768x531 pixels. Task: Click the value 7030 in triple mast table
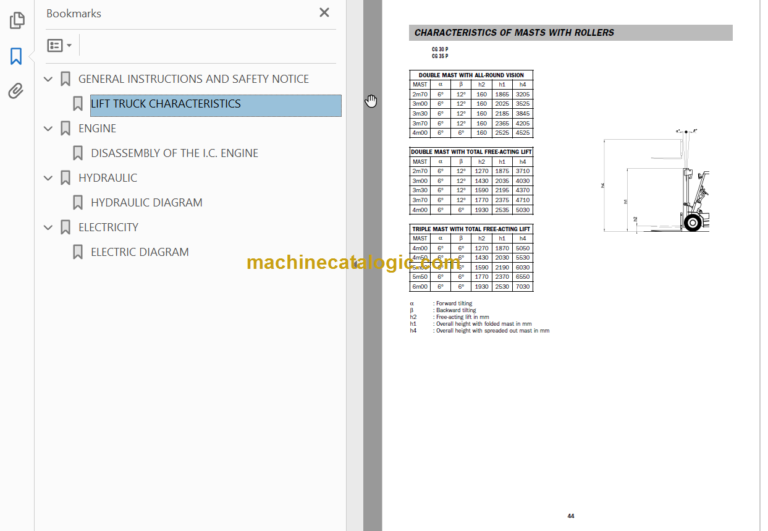[523, 287]
